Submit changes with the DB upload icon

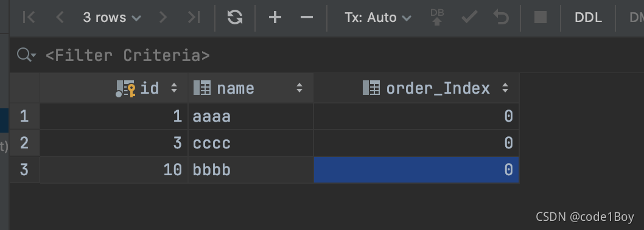(437, 17)
